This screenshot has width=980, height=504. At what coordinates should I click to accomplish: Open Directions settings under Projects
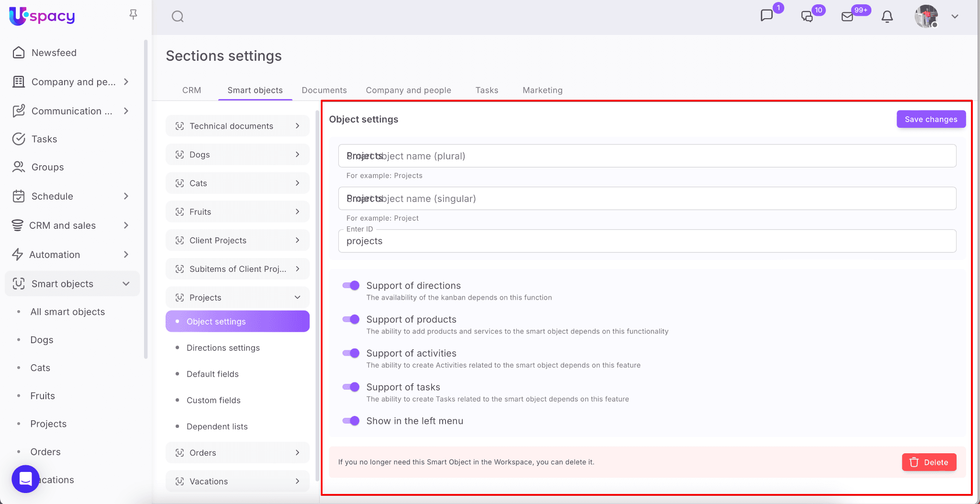point(223,348)
